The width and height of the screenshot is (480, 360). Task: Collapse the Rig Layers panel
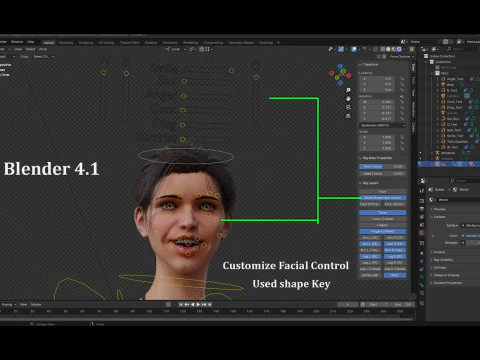(x=369, y=183)
